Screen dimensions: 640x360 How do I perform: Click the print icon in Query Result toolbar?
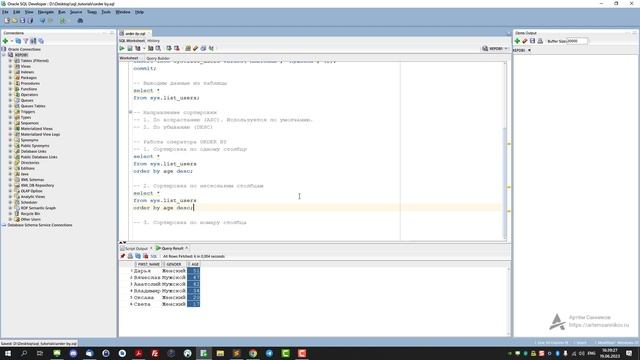tap(130, 256)
